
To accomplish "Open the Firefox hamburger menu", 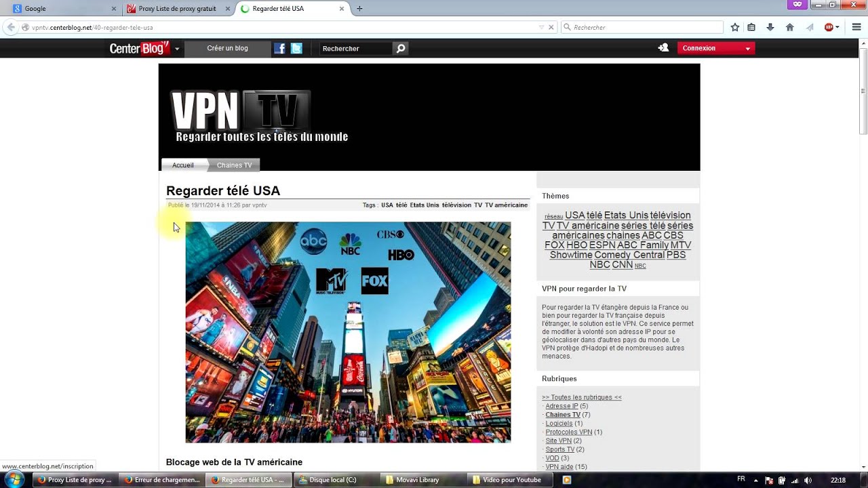I will (856, 28).
